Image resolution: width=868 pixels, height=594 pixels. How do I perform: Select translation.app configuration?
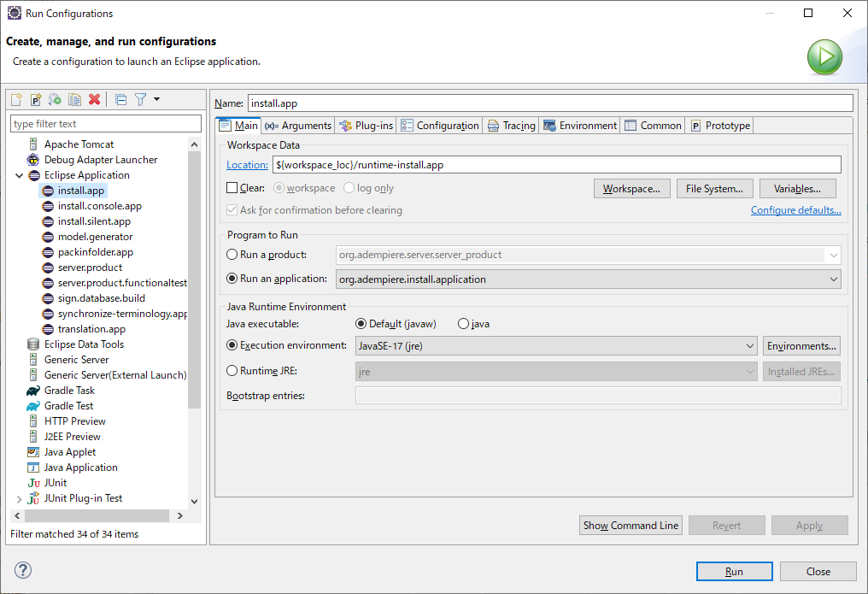91,329
